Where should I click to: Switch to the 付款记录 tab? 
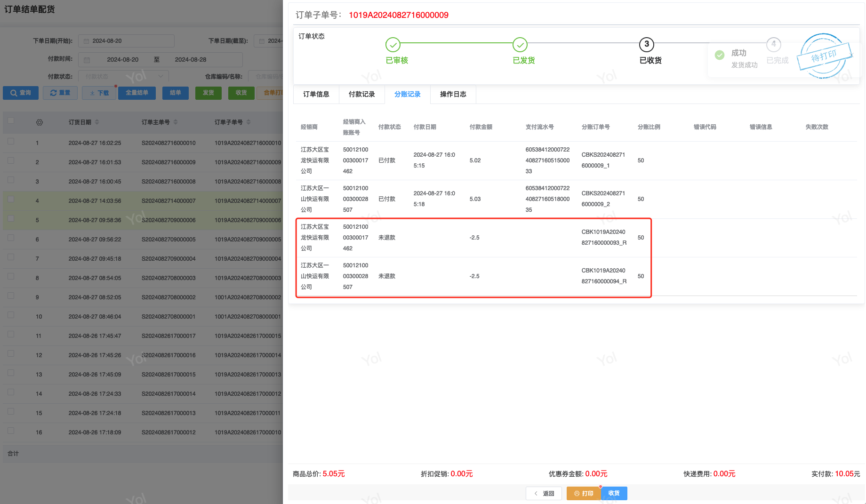coord(361,94)
